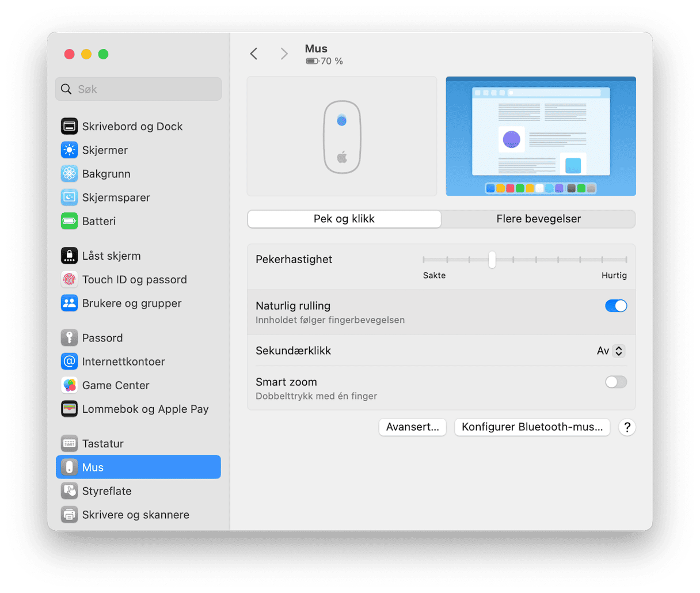The image size is (700, 593).
Task: Click the Pekerhastighet label
Action: pos(294,259)
